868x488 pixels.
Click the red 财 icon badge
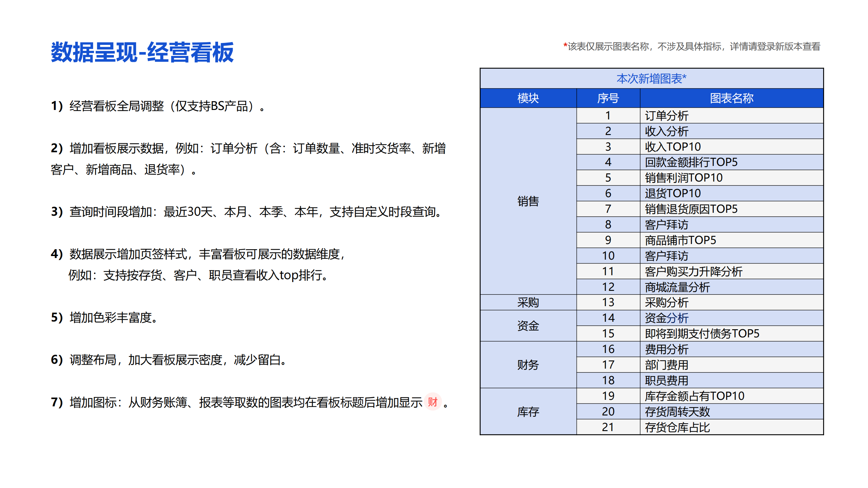pyautogui.click(x=432, y=401)
